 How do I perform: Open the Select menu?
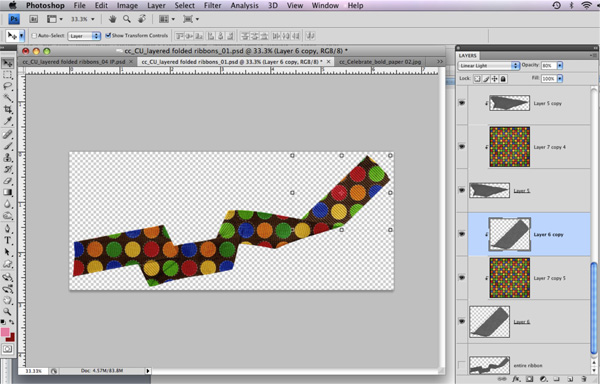pos(184,5)
